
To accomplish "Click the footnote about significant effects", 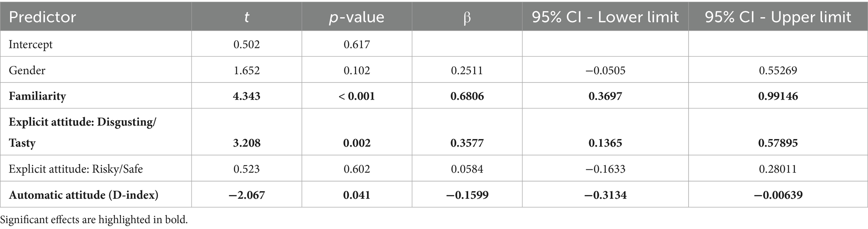I will pos(94,220).
